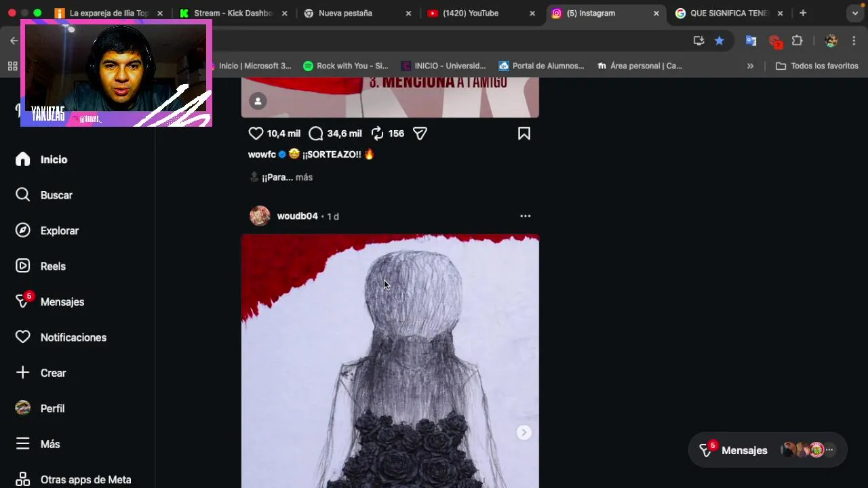
Task: Open Extensions puzzle icon
Action: pos(797,41)
